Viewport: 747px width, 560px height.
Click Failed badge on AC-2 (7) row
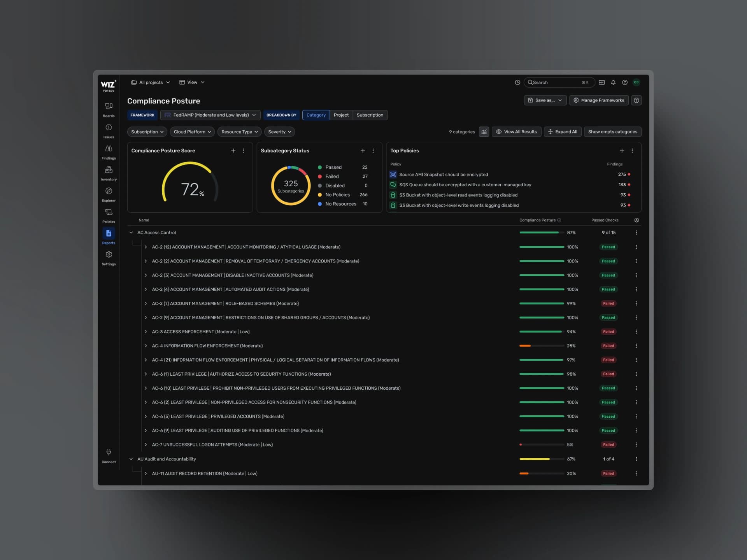point(608,303)
